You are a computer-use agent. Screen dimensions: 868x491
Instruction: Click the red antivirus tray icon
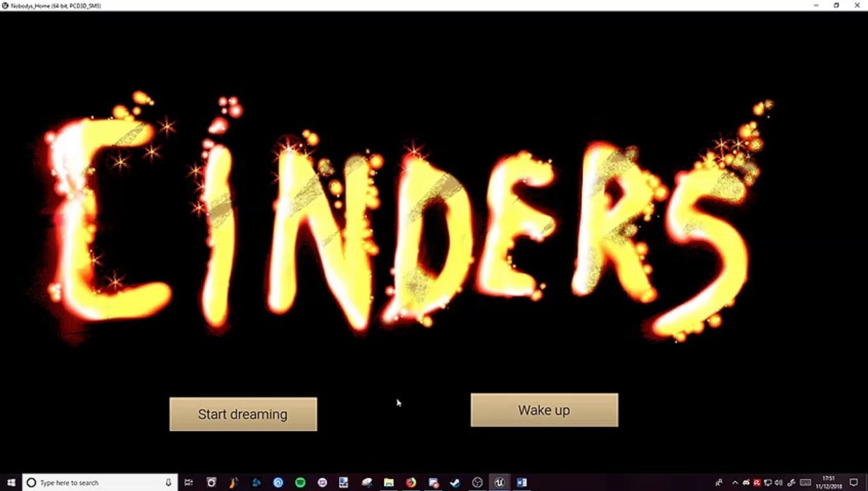757,483
